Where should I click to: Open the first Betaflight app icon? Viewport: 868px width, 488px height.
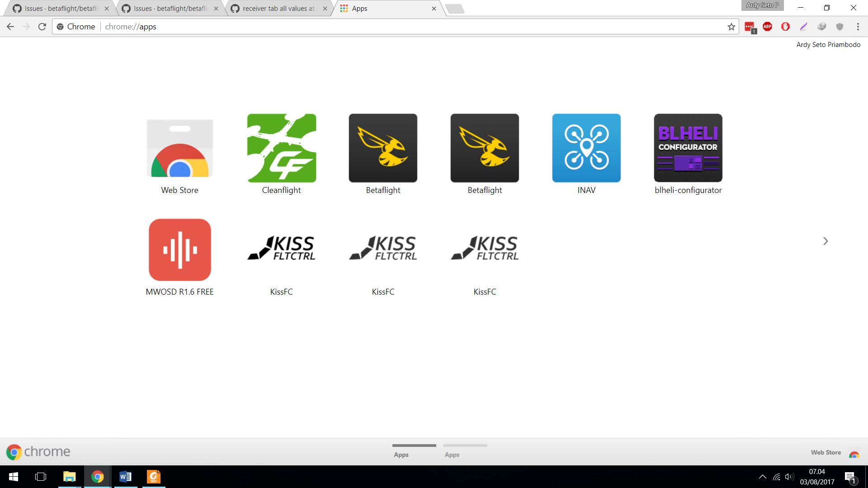(x=383, y=154)
